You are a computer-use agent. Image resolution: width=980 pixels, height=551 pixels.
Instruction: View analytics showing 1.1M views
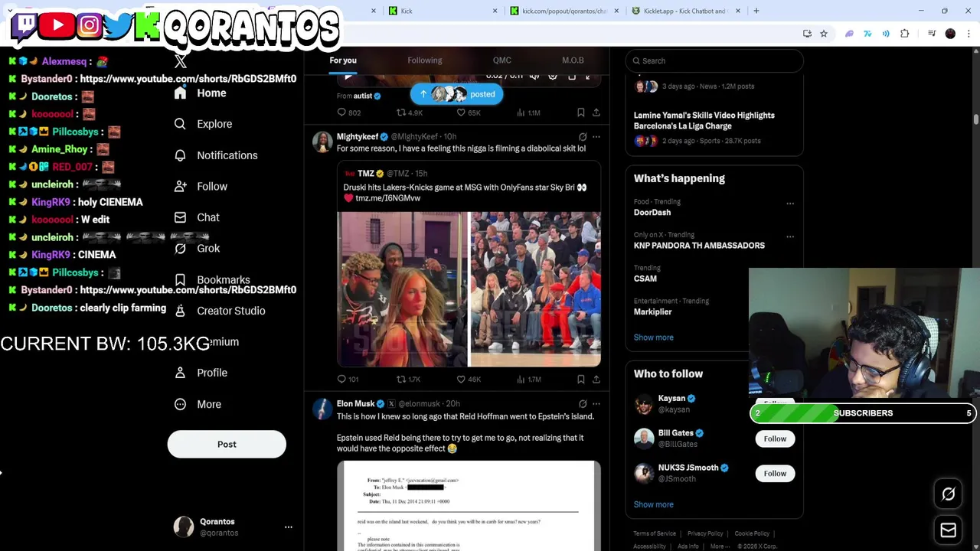click(528, 112)
